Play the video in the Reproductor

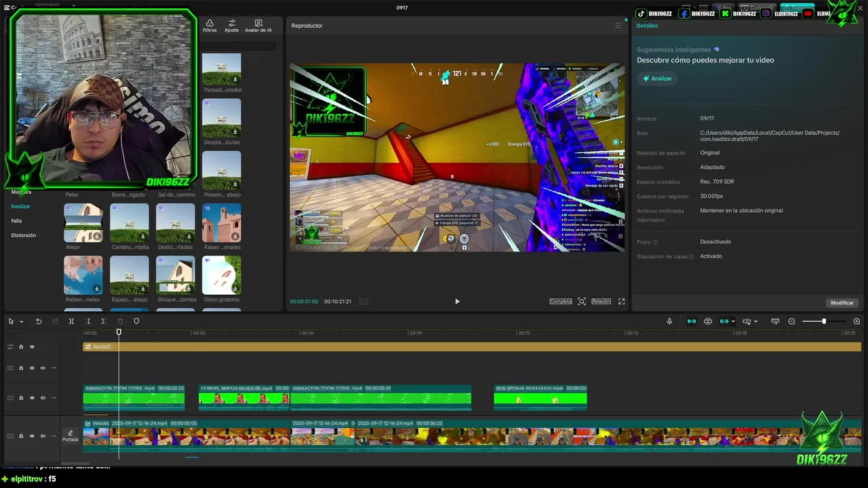tap(457, 302)
